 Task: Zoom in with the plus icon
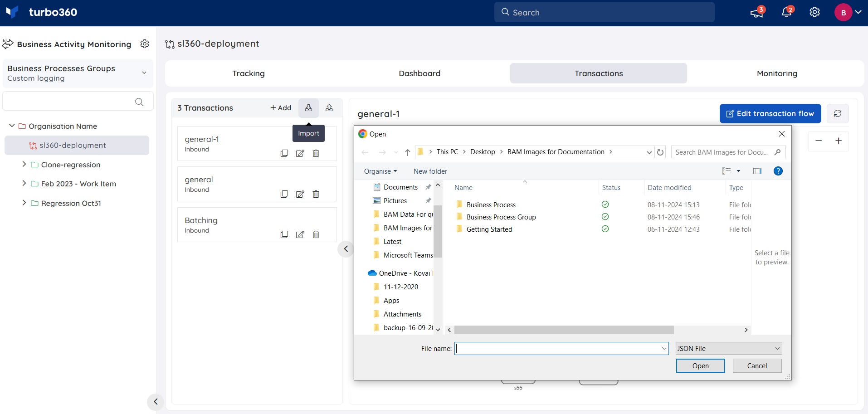pos(839,141)
